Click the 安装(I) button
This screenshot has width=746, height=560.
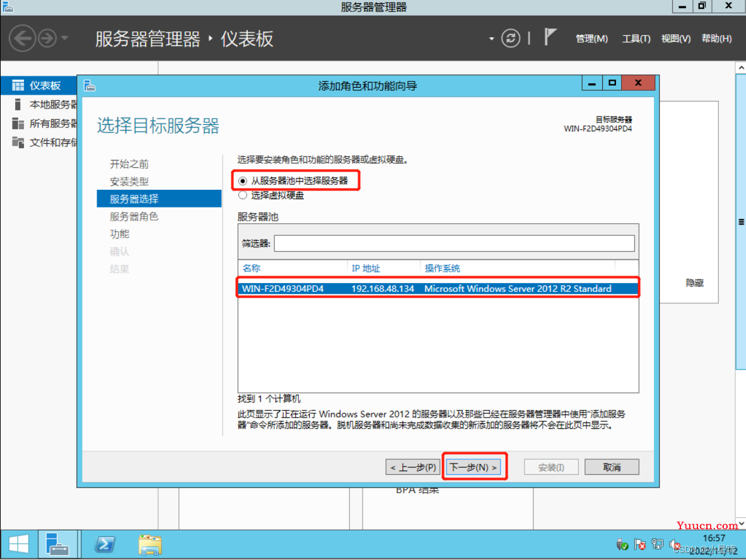tap(551, 467)
